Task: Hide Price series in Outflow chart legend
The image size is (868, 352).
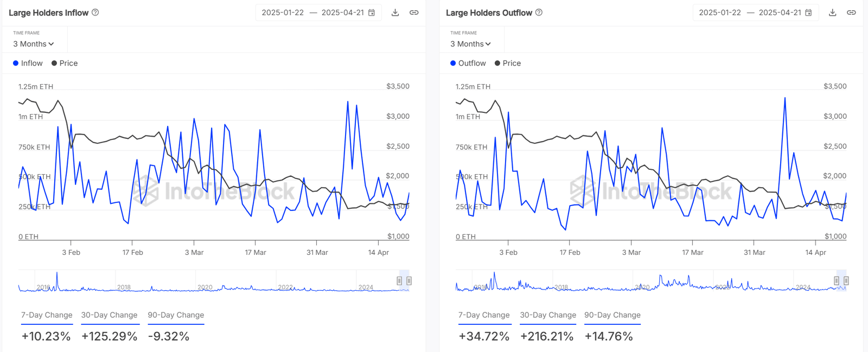Action: (508, 63)
